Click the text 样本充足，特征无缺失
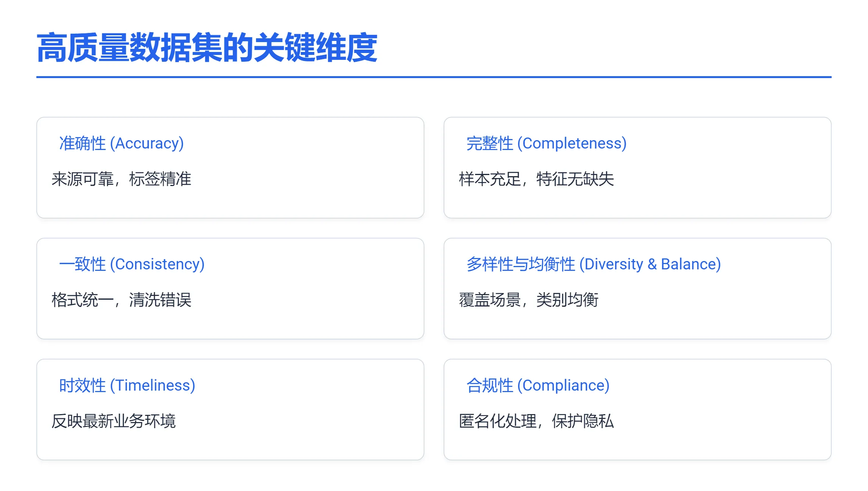The height and width of the screenshot is (491, 868). (536, 179)
